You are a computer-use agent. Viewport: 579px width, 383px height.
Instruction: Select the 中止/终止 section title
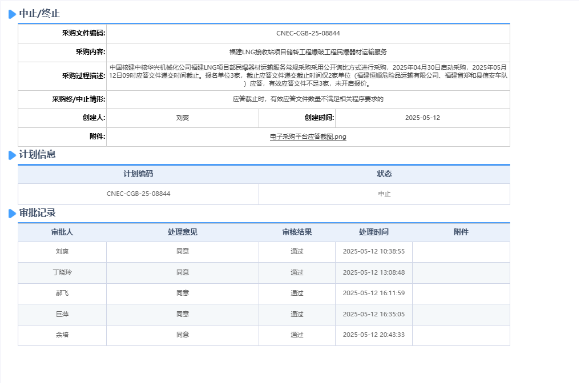point(39,14)
